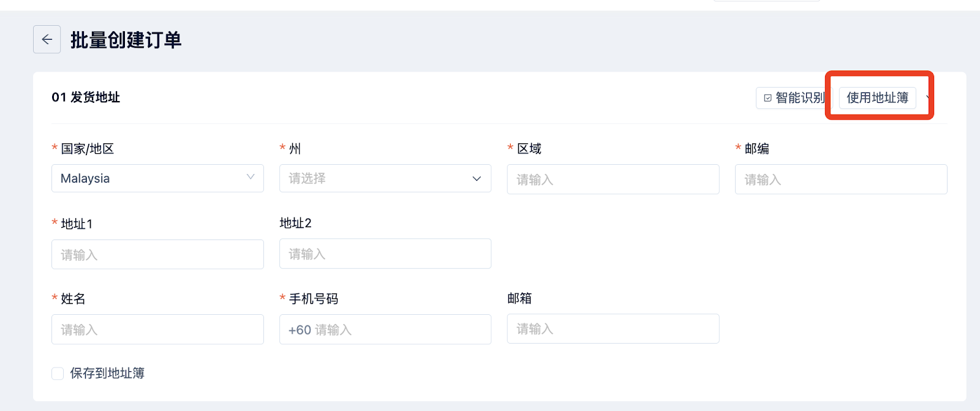This screenshot has width=980, height=411.
Task: Focus the 地址1 input field
Action: pyautogui.click(x=157, y=254)
